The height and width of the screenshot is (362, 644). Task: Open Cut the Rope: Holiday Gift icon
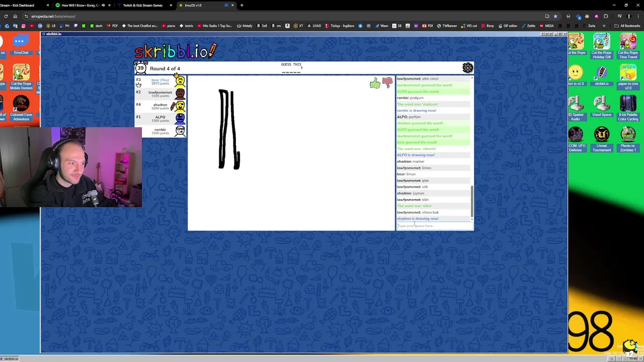click(x=602, y=46)
